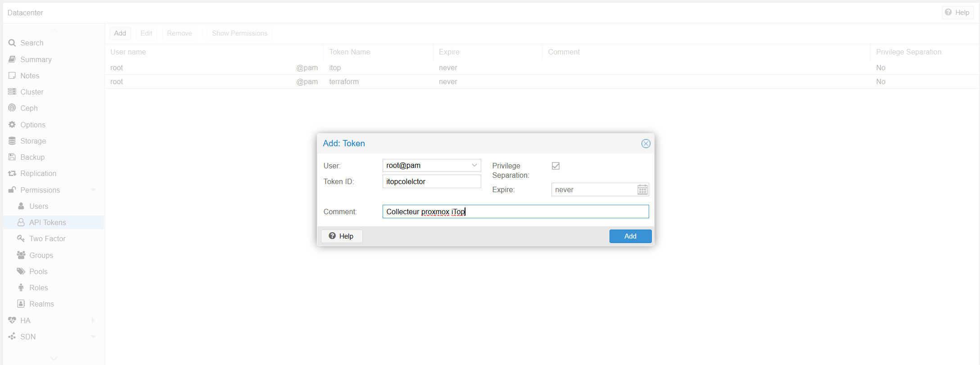Click Help button in Add Token dialog
The width and height of the screenshot is (980, 365).
click(342, 236)
